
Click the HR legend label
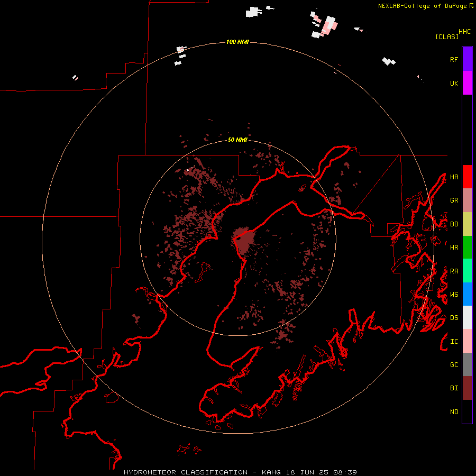point(454,248)
